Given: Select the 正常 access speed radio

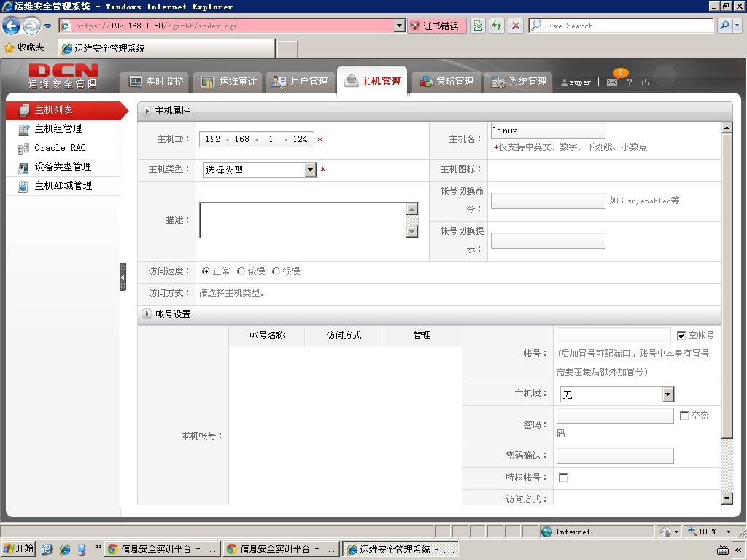Looking at the screenshot, I should (x=206, y=271).
